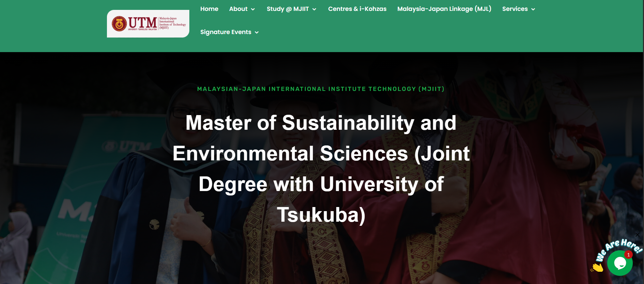The height and width of the screenshot is (284, 644).
Task: Dismiss the 'We Are Here!' chat prompt
Action: coord(638,235)
